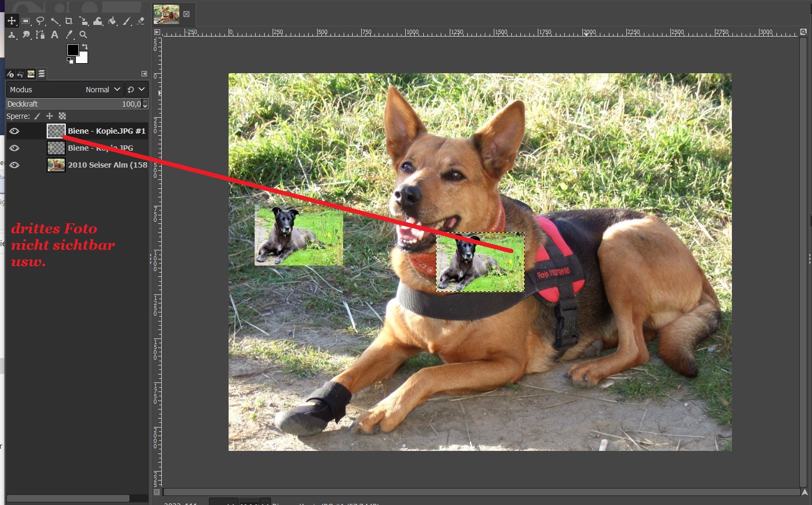Hide the Biene - Kopie.JPG #1 layer

[x=14, y=131]
